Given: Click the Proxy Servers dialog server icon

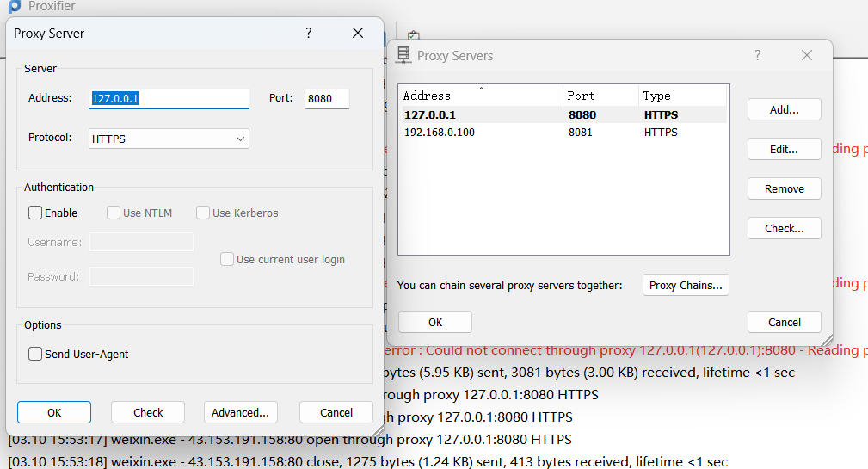Looking at the screenshot, I should (x=403, y=55).
